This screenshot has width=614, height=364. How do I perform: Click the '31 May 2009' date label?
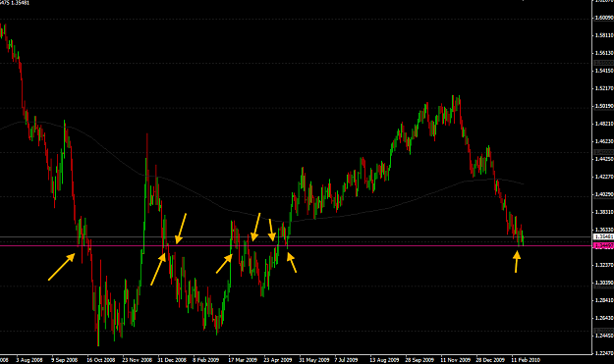pyautogui.click(x=313, y=360)
